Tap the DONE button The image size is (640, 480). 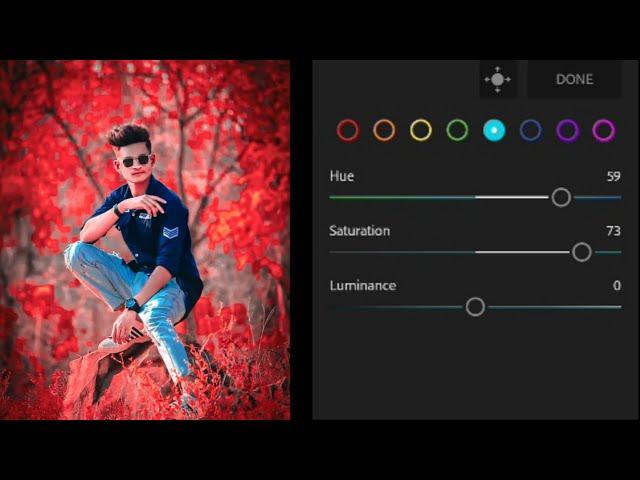[x=574, y=79]
